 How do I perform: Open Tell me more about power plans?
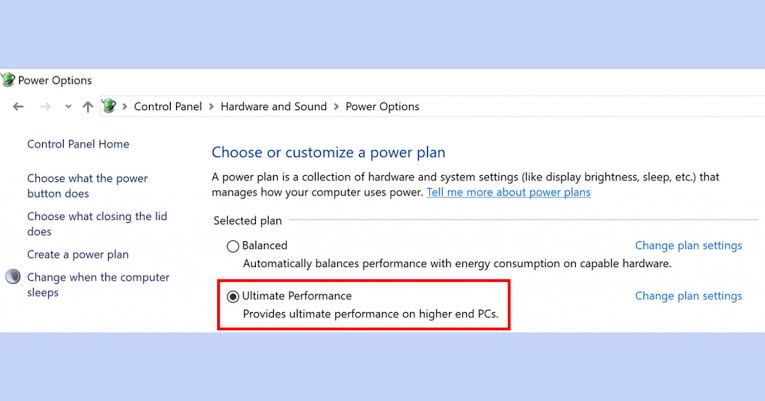508,192
